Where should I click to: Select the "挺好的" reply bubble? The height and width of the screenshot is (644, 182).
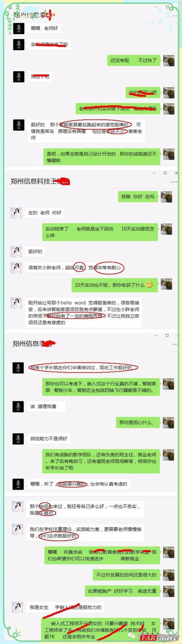(x=35, y=252)
